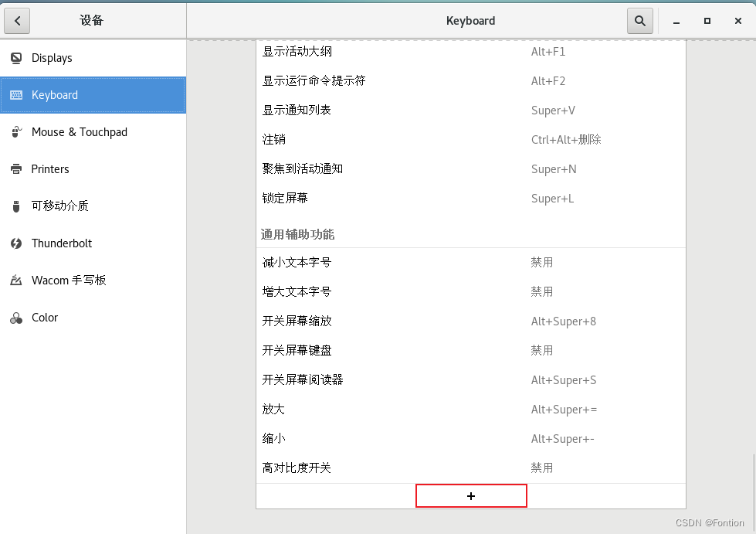756x534 pixels.
Task: Edit the 显示通知列表 shortcut
Action: (470, 110)
